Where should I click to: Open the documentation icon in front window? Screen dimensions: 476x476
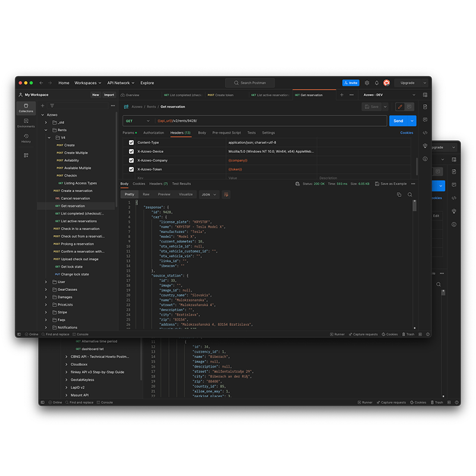(425, 107)
